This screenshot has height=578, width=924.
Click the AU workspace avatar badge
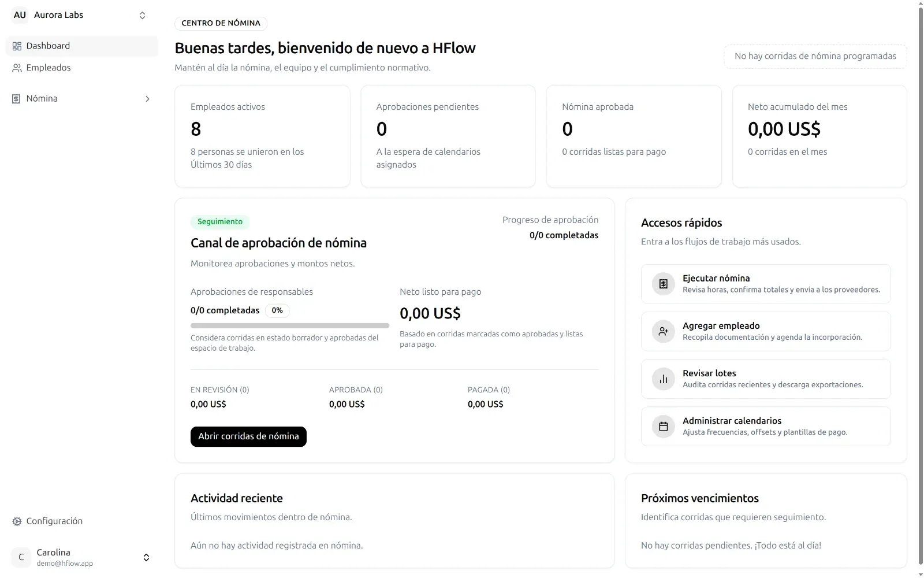tap(20, 15)
